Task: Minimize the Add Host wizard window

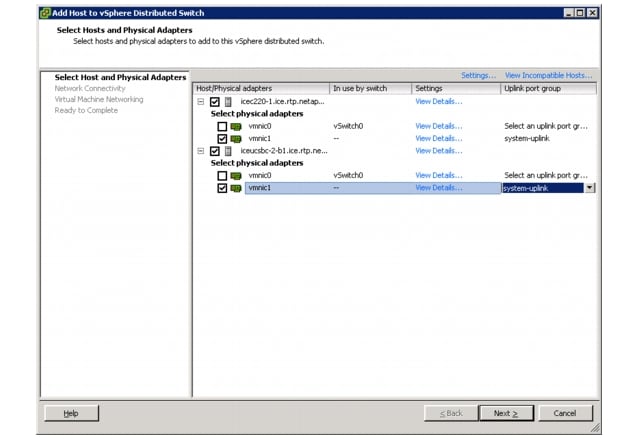Action: [569, 13]
